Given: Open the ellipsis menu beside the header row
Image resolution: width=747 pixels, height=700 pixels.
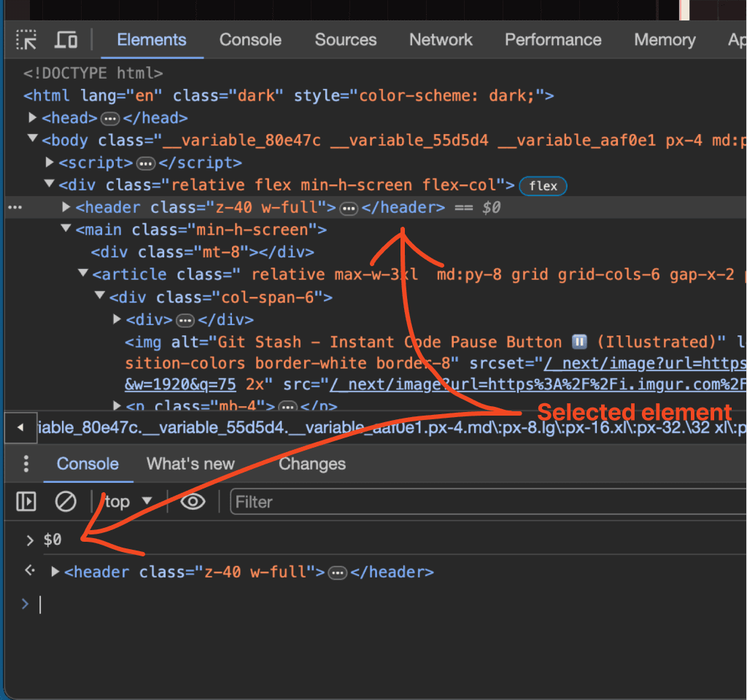Looking at the screenshot, I should [15, 208].
